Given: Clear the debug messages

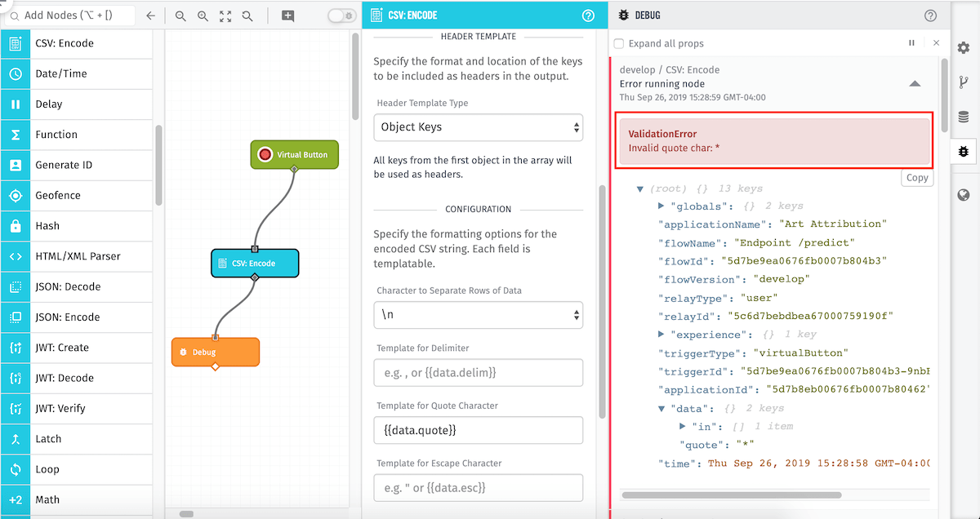Looking at the screenshot, I should pos(937,43).
